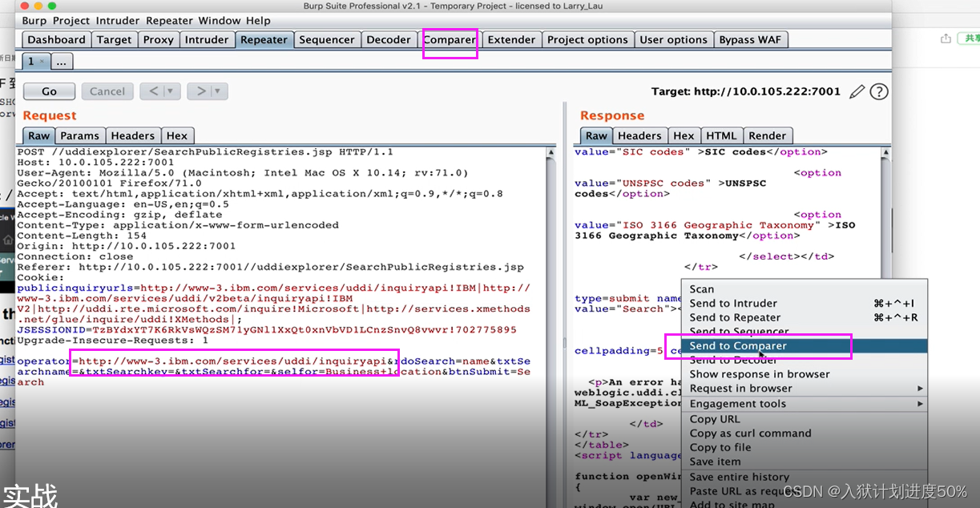This screenshot has width=980, height=508.
Task: Open dropdown arrow beside next history button
Action: point(217,91)
